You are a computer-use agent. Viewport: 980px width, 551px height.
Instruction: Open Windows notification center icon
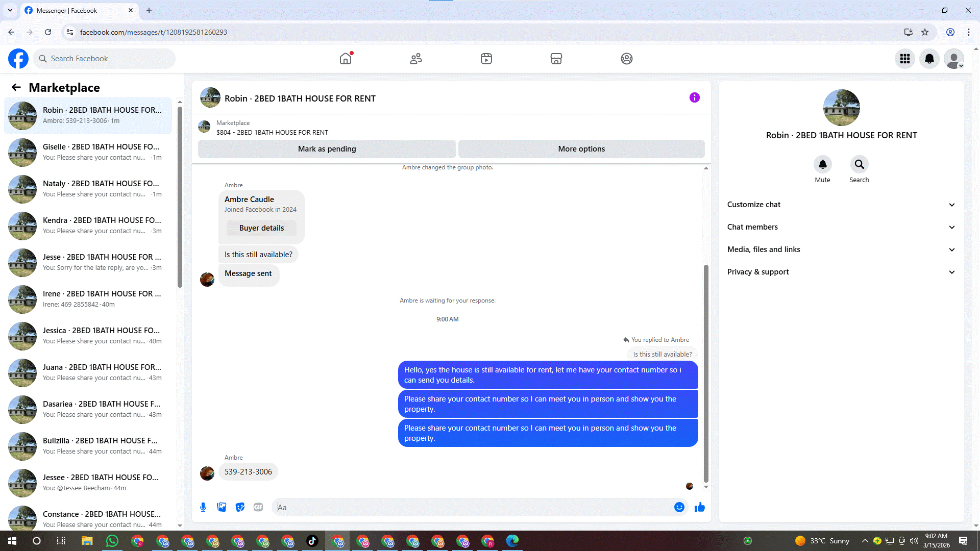point(963,541)
